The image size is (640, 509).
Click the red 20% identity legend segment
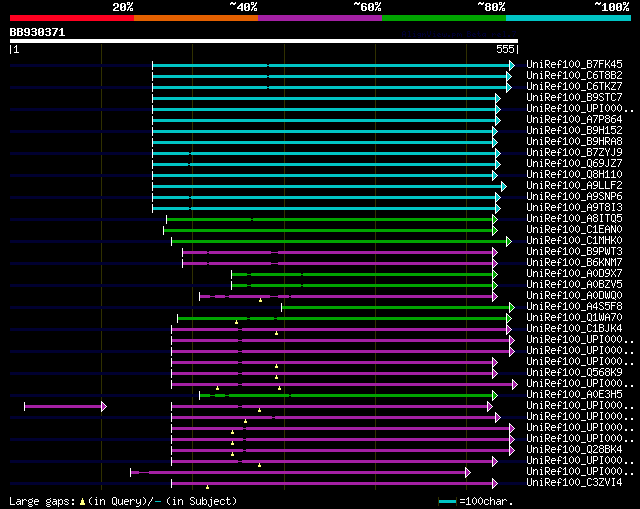pos(72,18)
